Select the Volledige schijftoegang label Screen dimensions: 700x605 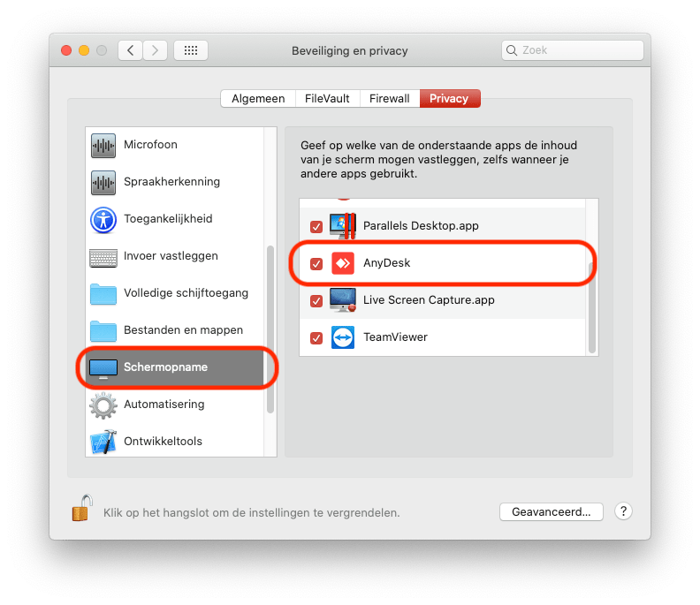coord(186,292)
